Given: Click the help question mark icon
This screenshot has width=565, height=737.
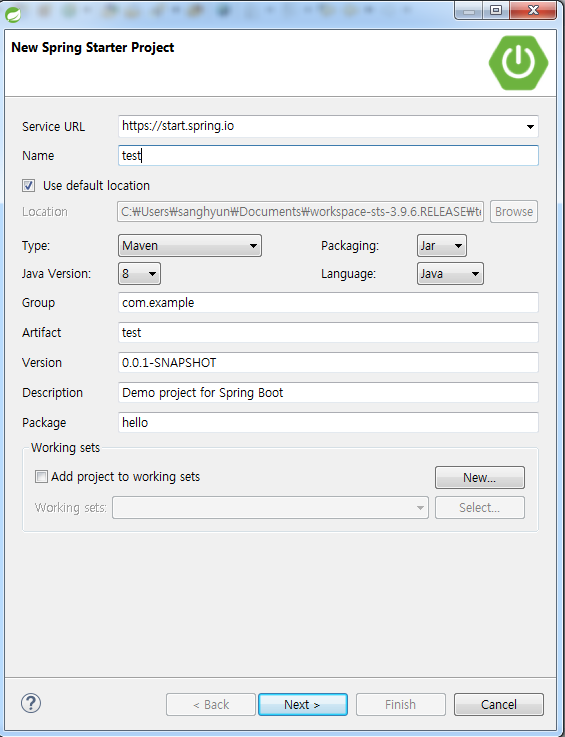Looking at the screenshot, I should pyautogui.click(x=31, y=703).
